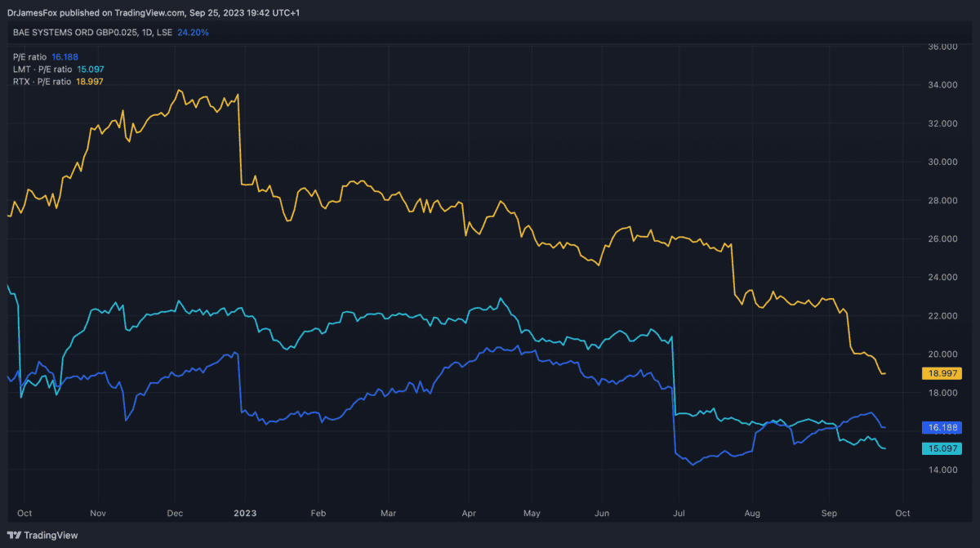Click the orange 18.997 price tag
This screenshot has width=980, height=548.
[x=941, y=373]
